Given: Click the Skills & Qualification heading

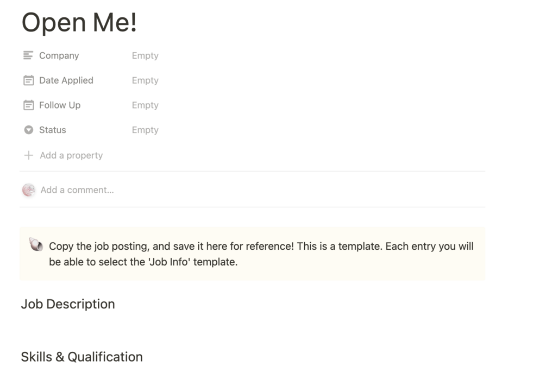Looking at the screenshot, I should [81, 357].
